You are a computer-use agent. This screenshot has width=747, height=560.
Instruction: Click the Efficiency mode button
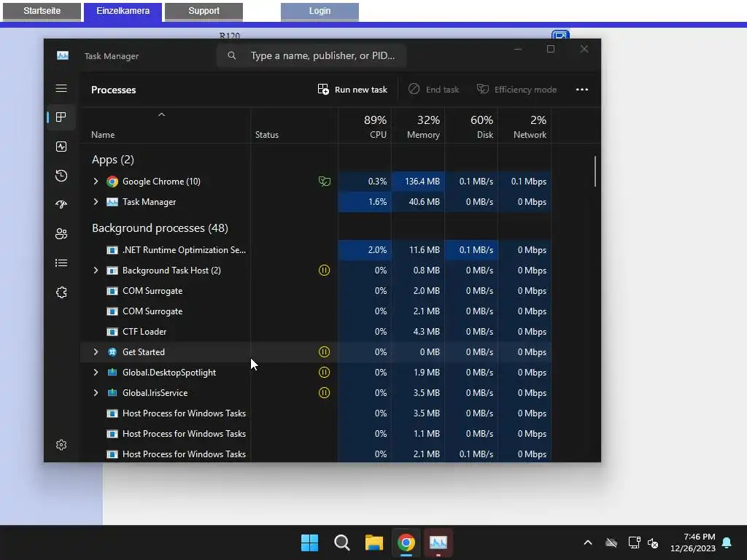517,90
